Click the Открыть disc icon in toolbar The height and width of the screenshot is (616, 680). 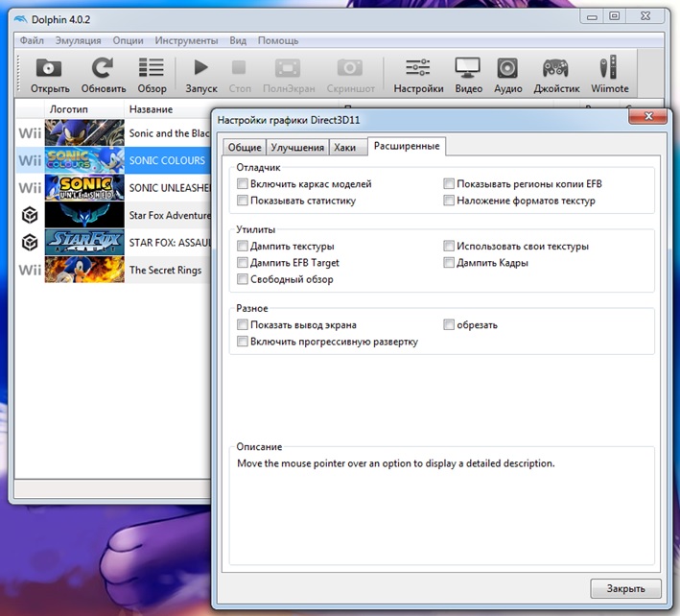pos(49,68)
